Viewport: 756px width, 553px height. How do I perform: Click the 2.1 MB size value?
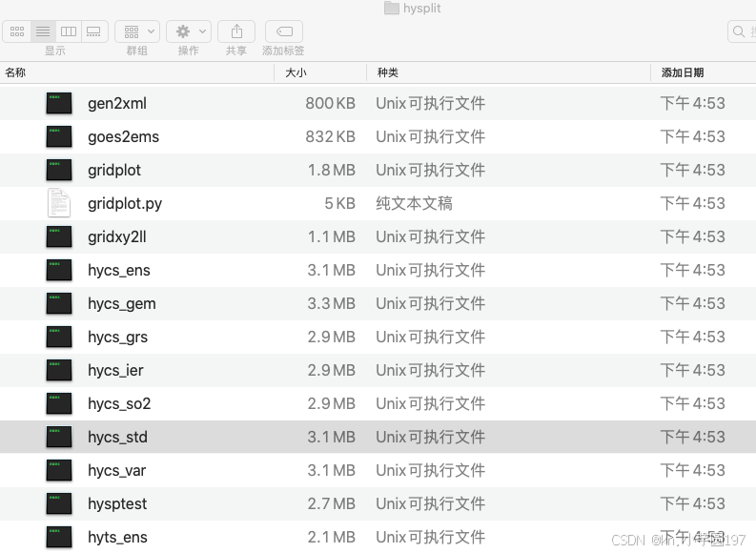tap(332, 537)
